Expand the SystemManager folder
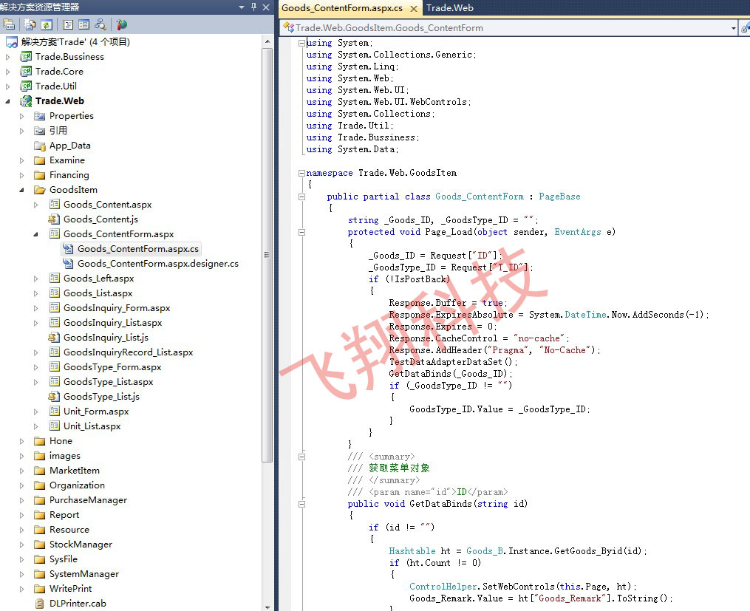This screenshot has width=750, height=611. tap(22, 574)
